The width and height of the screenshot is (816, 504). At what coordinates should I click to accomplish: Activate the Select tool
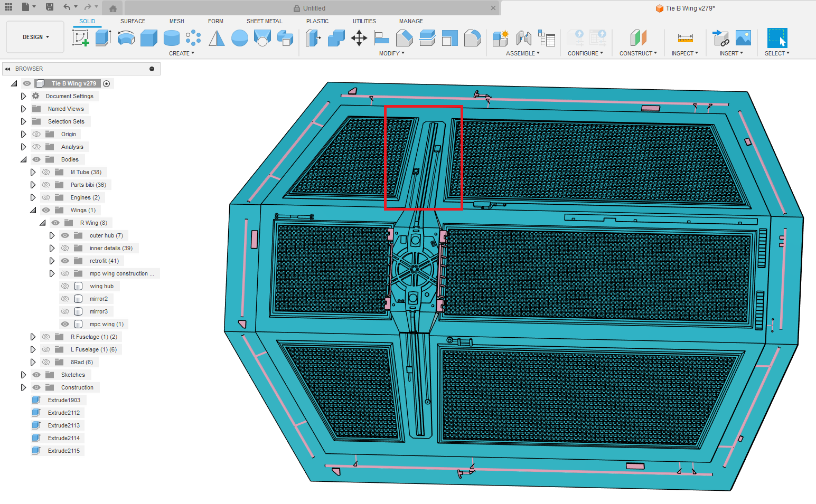pos(777,38)
